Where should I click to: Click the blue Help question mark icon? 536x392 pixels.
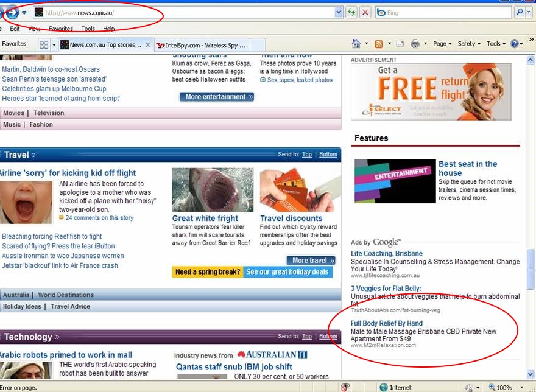(515, 44)
